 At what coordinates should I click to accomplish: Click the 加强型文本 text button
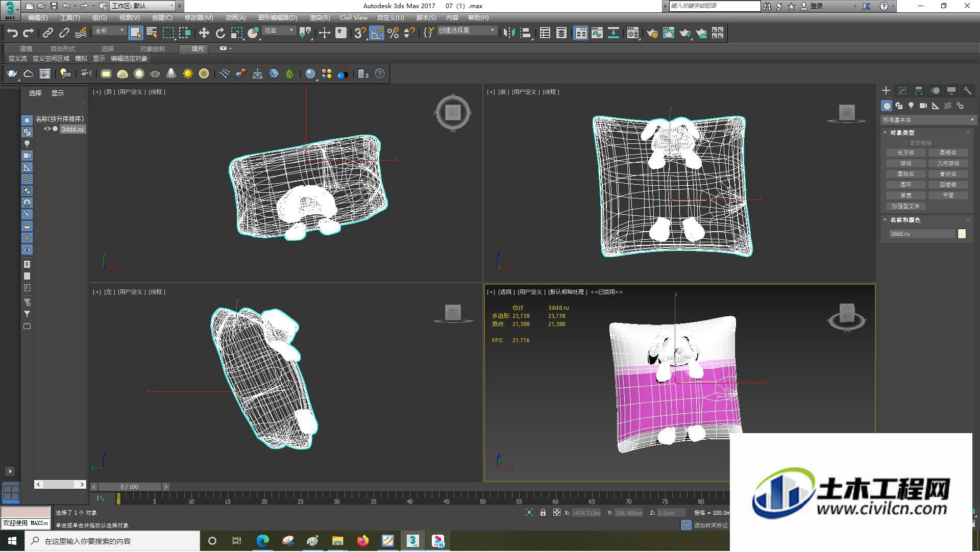click(x=906, y=206)
